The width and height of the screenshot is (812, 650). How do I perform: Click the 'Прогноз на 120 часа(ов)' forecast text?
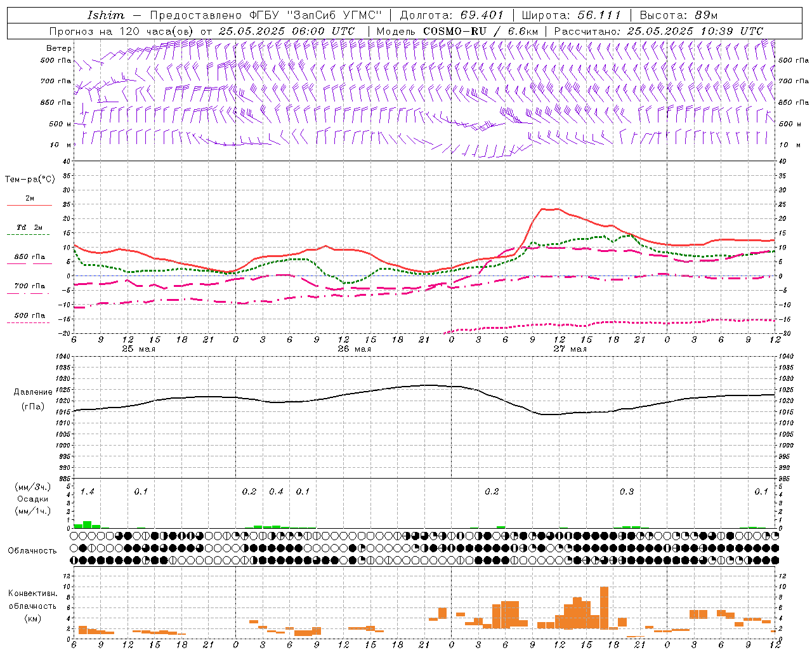click(x=122, y=31)
